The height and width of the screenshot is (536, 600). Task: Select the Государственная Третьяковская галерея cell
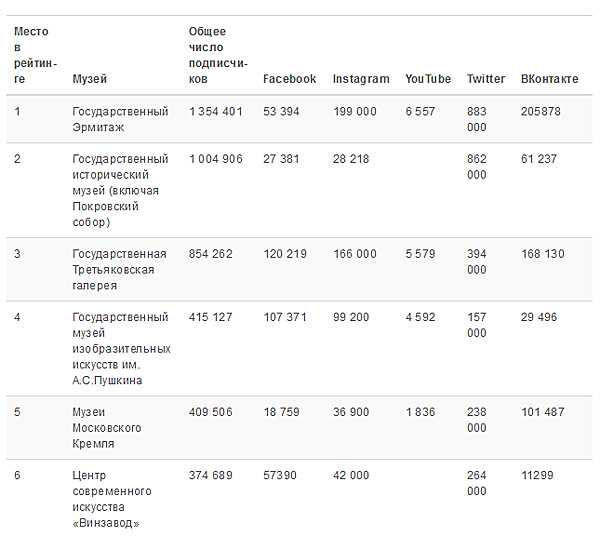[119, 269]
